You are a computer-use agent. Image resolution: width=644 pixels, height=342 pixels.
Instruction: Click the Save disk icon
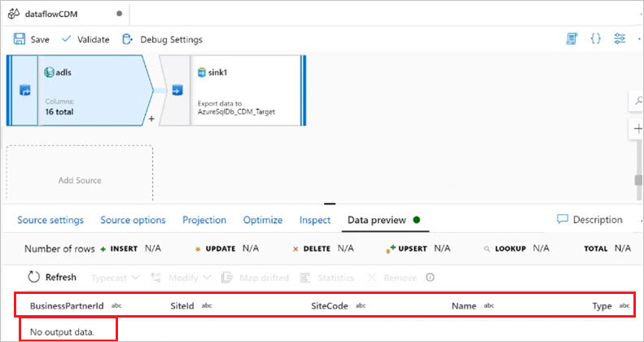pyautogui.click(x=20, y=39)
